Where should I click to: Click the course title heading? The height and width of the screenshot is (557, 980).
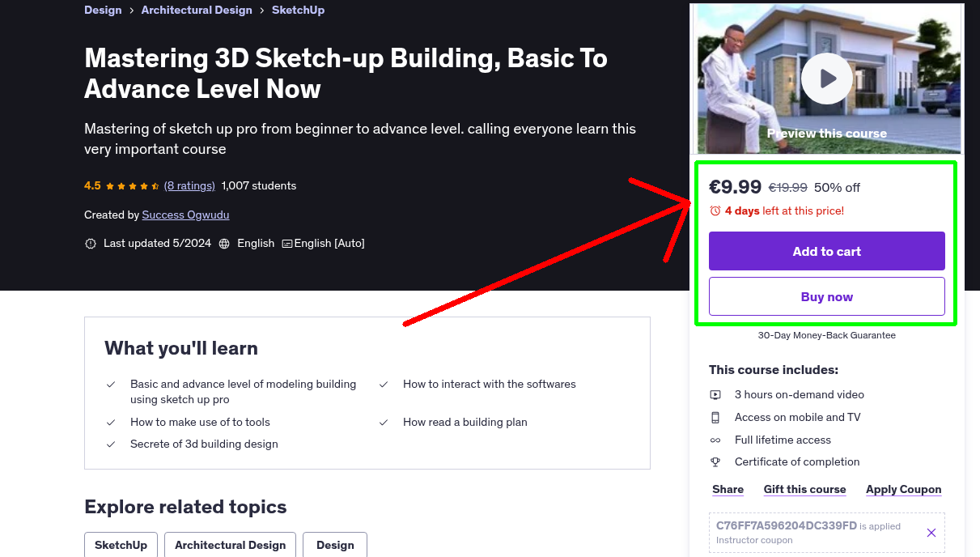coord(346,73)
